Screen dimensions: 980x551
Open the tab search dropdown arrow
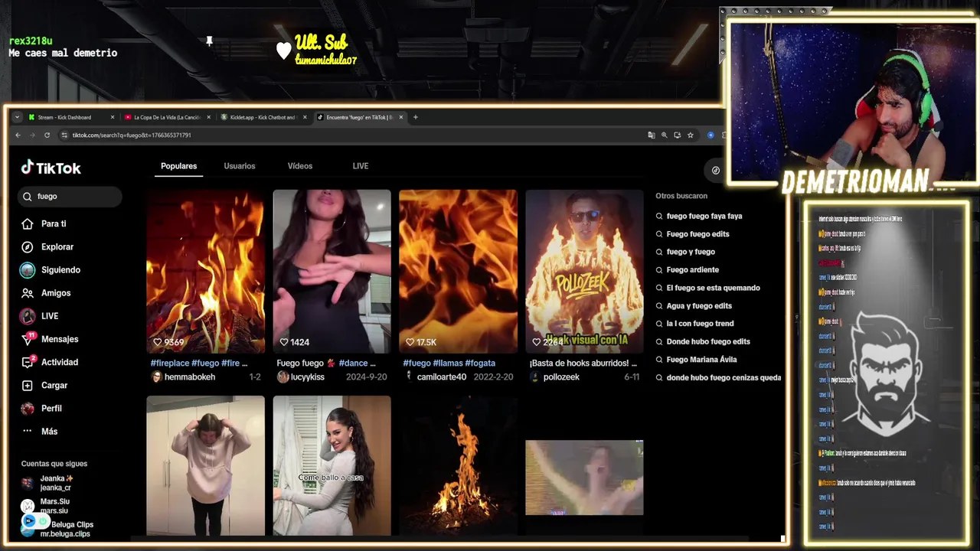(18, 117)
